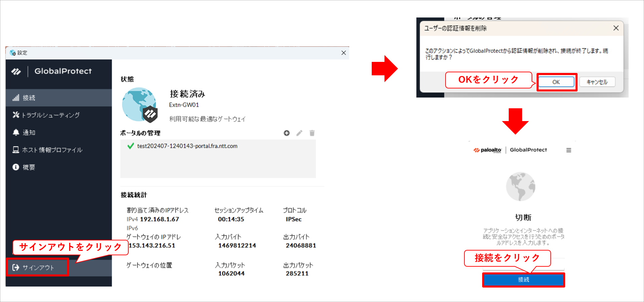Click the session uptime 00:14:35
Viewport: 644px width, 302px height.
click(231, 219)
